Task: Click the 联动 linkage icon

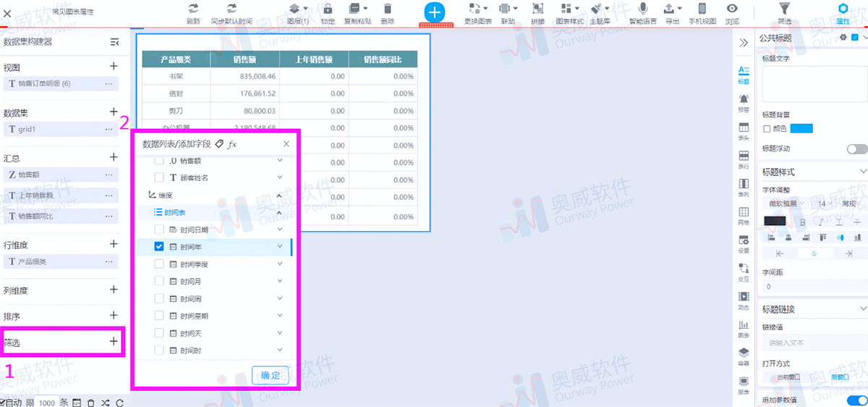Action: click(x=504, y=9)
